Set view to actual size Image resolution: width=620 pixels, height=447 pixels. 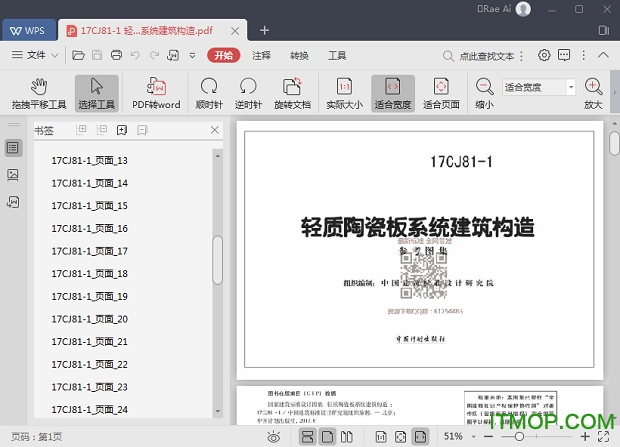344,93
